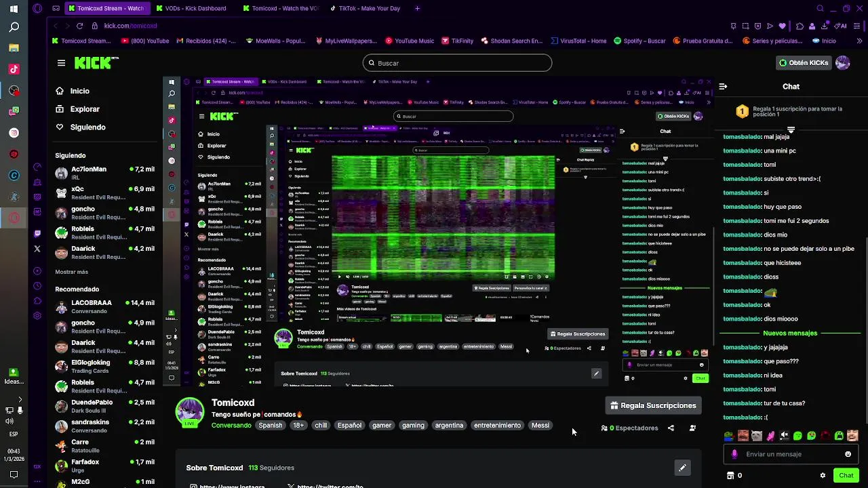Click the Spanish tag
Viewport: 868px width, 488px height.
click(270, 426)
